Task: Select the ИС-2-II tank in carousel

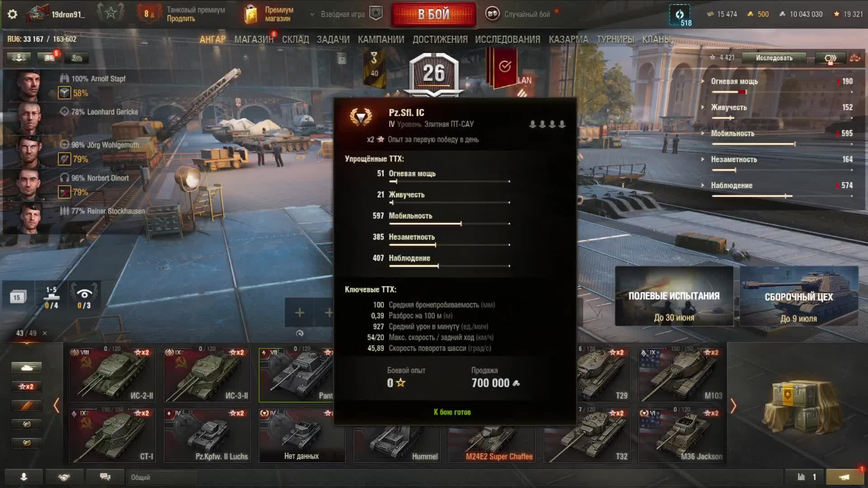Action: [112, 375]
